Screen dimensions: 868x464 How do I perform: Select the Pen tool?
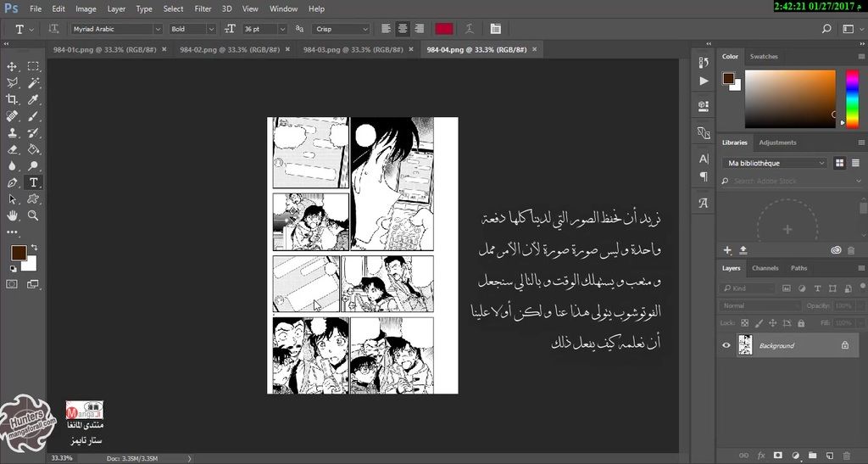[12, 182]
